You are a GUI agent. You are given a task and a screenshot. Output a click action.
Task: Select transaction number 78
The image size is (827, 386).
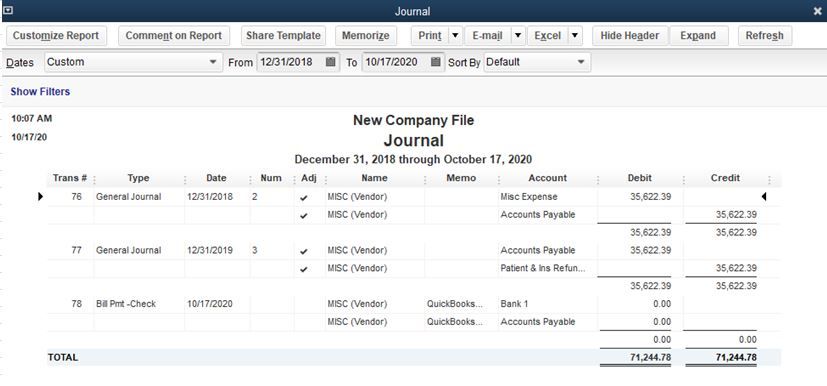(x=76, y=304)
